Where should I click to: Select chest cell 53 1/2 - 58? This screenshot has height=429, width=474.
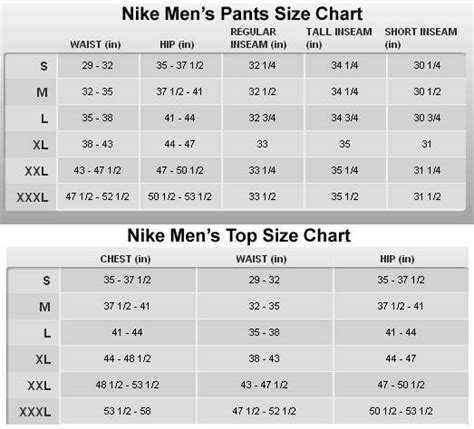tap(127, 411)
